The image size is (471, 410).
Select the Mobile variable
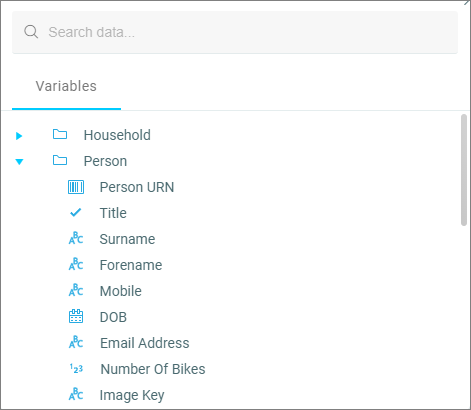point(121,291)
